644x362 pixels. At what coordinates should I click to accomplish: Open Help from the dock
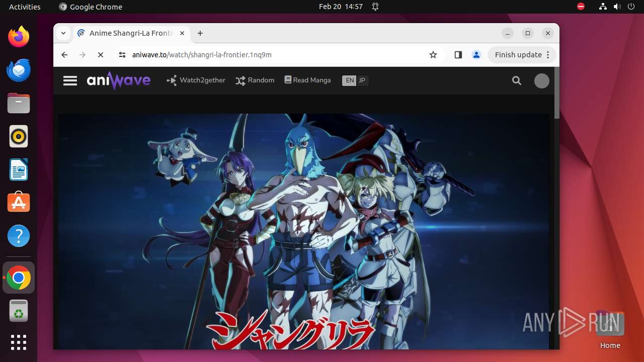(x=19, y=236)
